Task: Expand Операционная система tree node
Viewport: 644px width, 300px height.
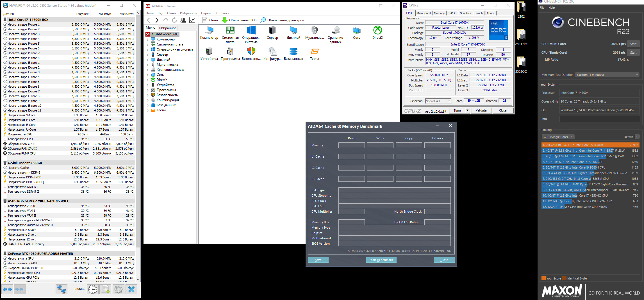Action: click(x=148, y=49)
